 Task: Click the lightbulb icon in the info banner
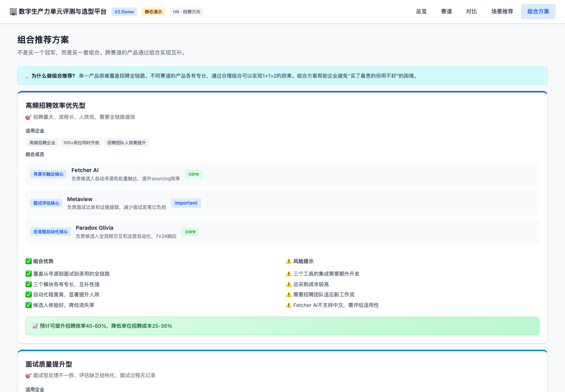click(x=27, y=76)
